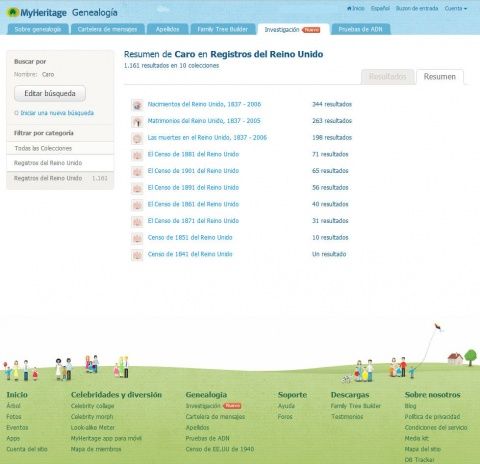Click the Editar búsqueda button
This screenshot has height=464, width=480.
coord(50,93)
